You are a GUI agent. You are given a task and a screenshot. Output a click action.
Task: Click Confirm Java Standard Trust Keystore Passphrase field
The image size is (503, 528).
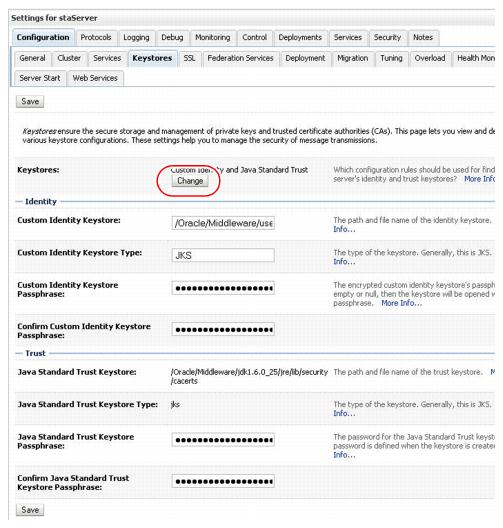223,482
